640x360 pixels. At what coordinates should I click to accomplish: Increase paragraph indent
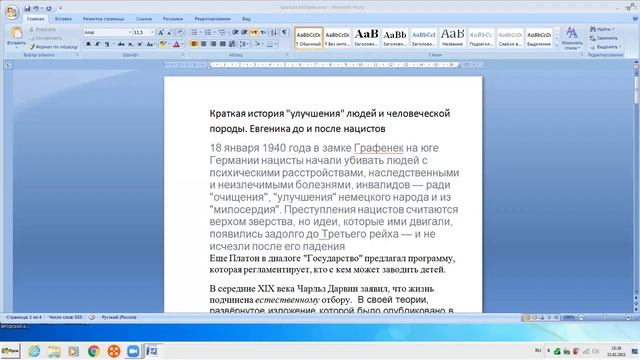(x=244, y=33)
